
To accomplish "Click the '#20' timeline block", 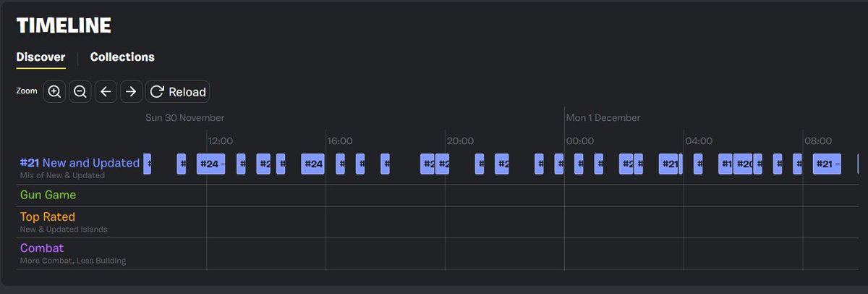I will pyautogui.click(x=743, y=164).
